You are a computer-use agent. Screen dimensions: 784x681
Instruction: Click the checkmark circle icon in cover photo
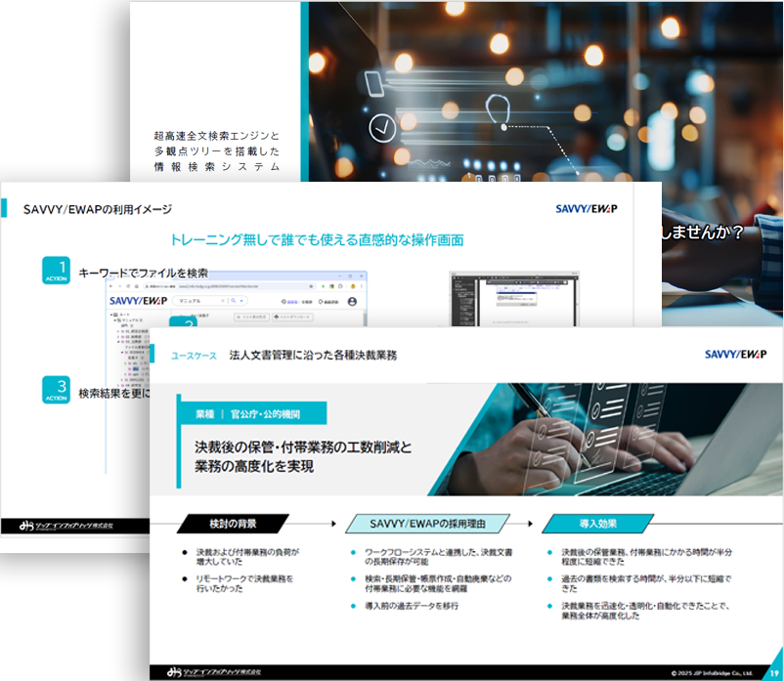(x=383, y=126)
